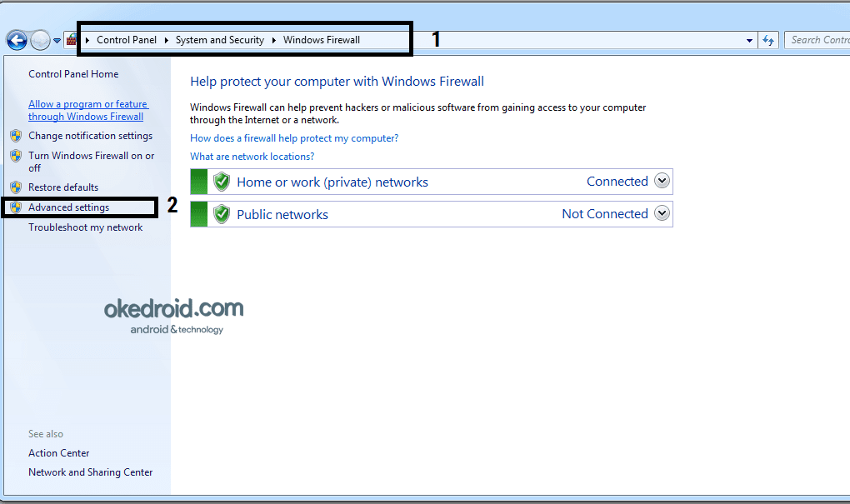Select System and Security in the breadcrumb
Image resolution: width=850 pixels, height=504 pixels.
[219, 40]
